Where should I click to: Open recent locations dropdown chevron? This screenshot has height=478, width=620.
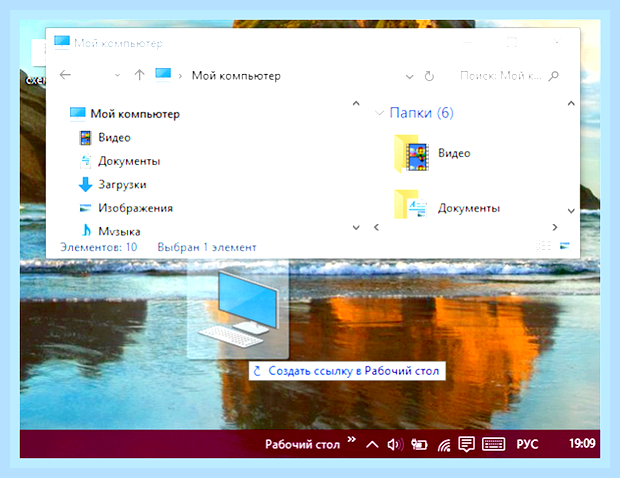(117, 75)
